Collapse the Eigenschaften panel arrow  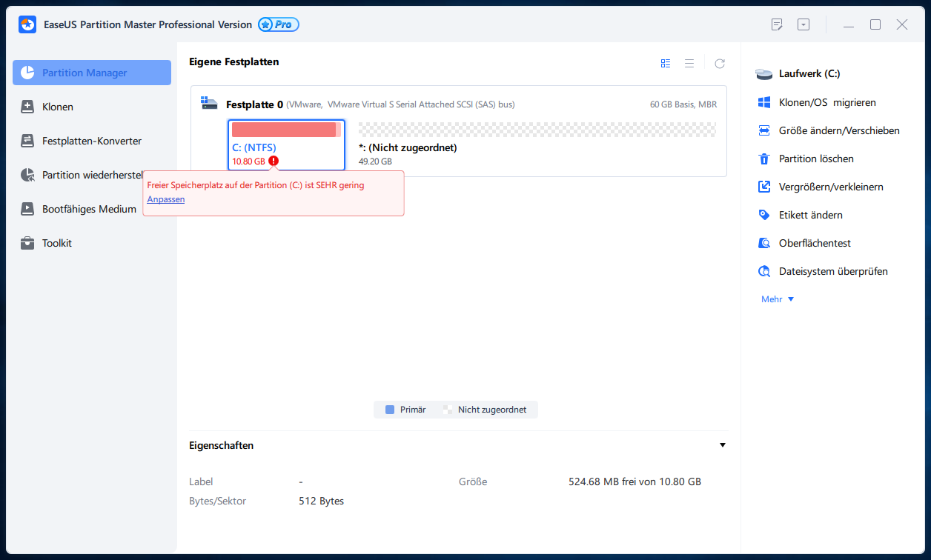(x=723, y=445)
